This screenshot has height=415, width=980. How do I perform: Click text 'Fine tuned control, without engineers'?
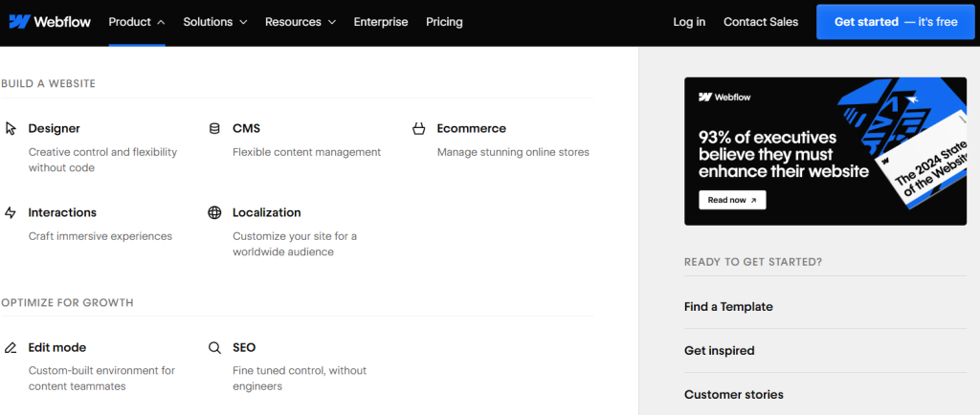[x=300, y=378]
